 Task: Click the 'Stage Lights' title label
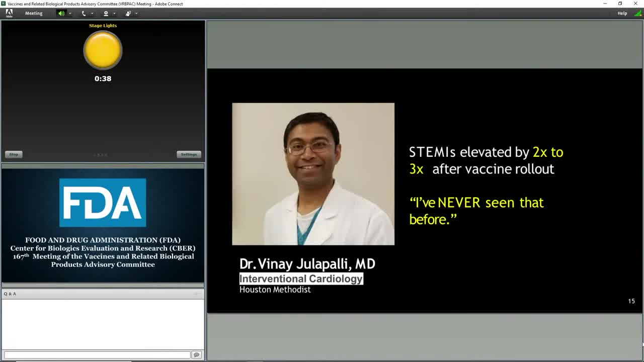(x=103, y=26)
